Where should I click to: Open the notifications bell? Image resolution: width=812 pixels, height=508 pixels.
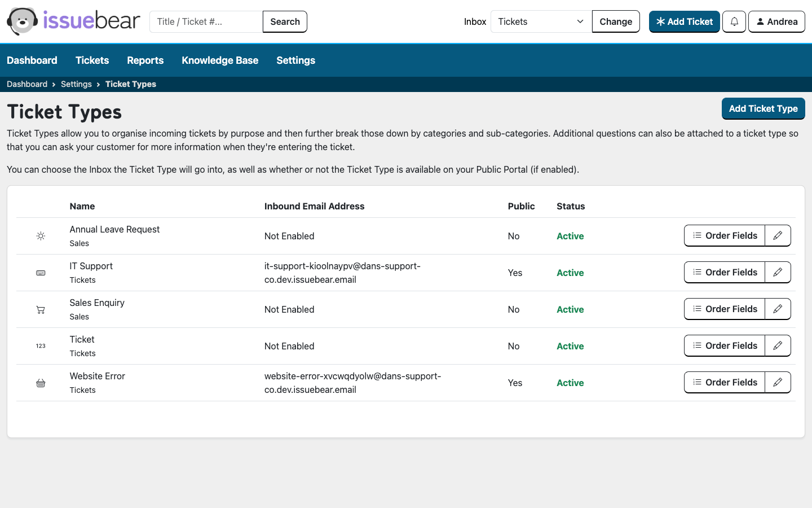coord(734,21)
